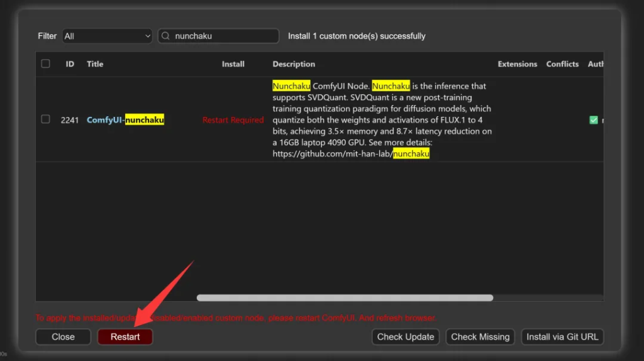This screenshot has height=361, width=644.
Task: Click the Conflicts column header
Action: pyautogui.click(x=562, y=64)
